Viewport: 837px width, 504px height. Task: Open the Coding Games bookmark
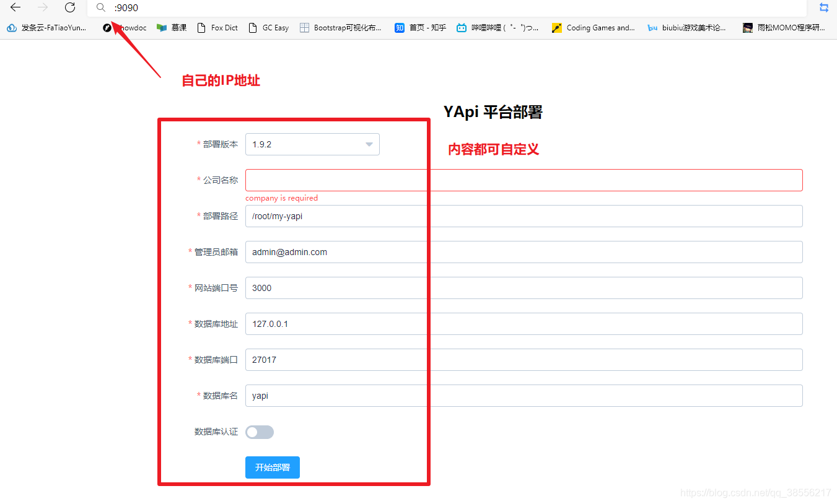[593, 27]
